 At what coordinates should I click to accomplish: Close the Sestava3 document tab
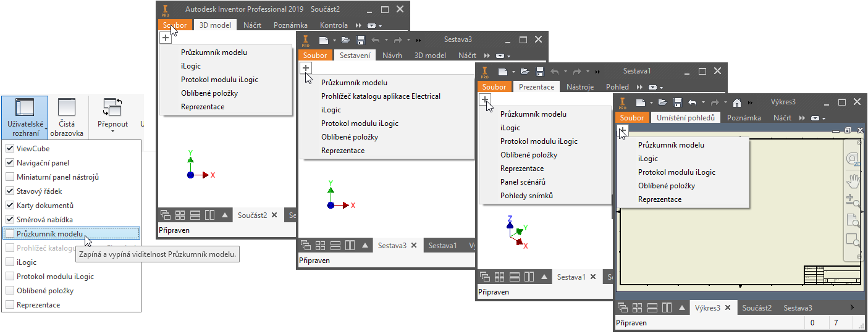pyautogui.click(x=415, y=245)
